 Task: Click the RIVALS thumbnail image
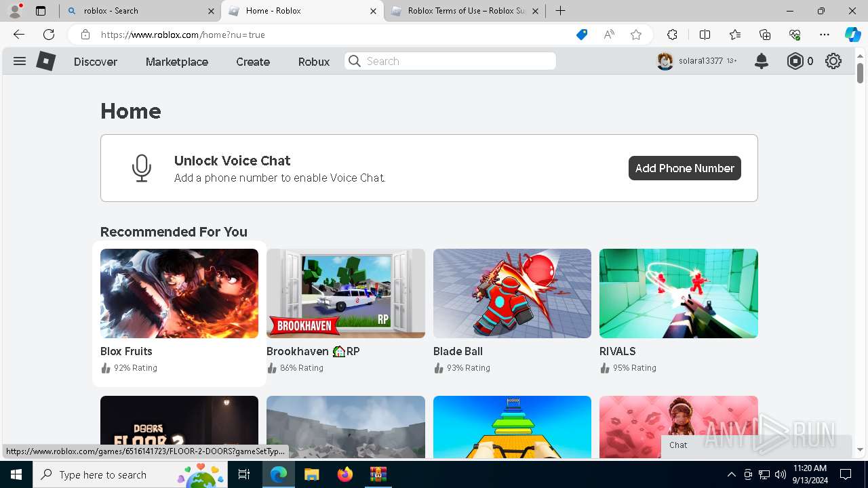point(679,293)
